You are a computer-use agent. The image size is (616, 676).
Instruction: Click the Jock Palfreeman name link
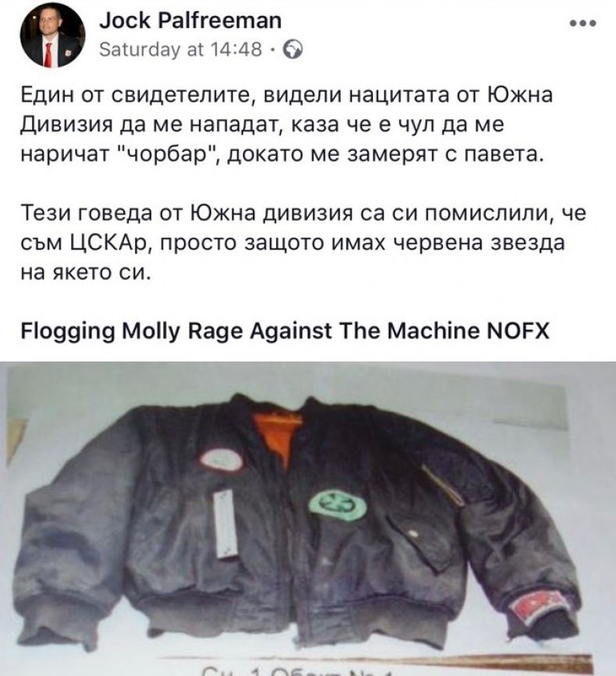190,20
